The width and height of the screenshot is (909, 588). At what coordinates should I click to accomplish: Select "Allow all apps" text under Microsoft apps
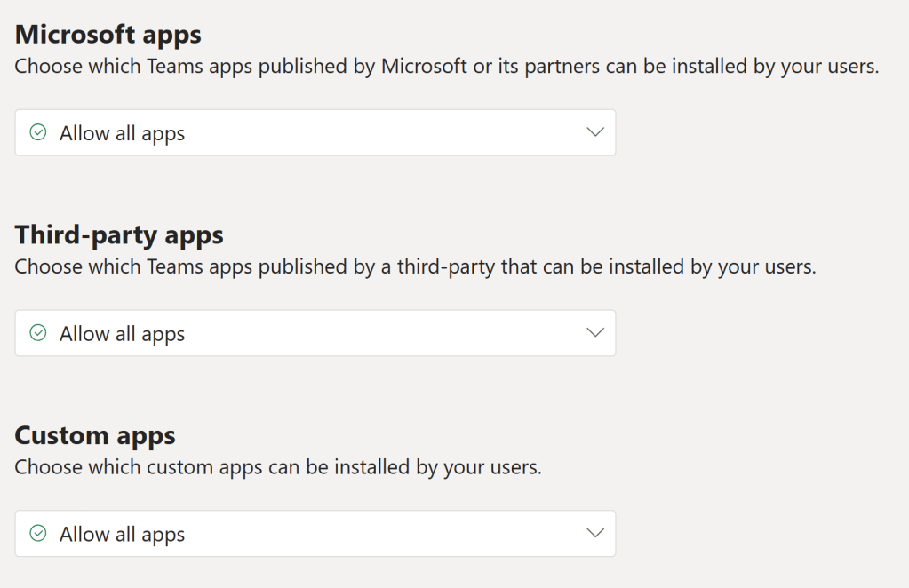(x=123, y=134)
